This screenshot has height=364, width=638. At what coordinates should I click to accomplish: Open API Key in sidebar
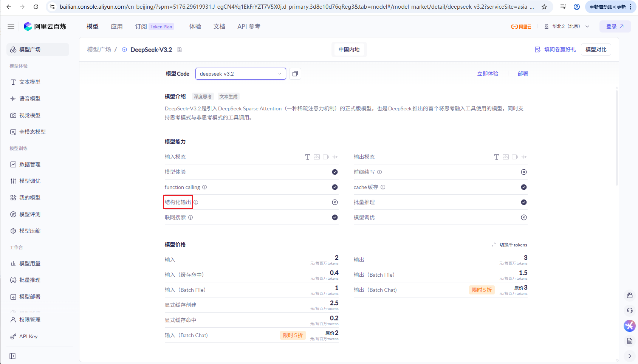pos(38,336)
